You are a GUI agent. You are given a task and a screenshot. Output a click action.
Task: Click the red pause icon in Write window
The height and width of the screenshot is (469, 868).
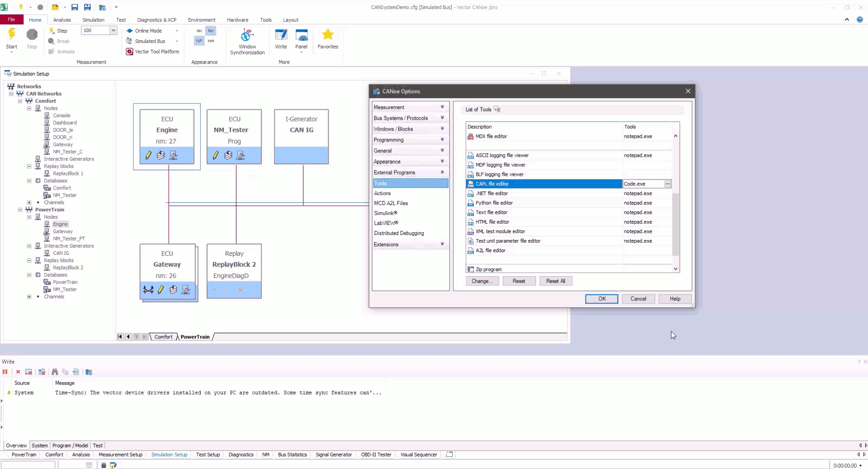coord(5,372)
